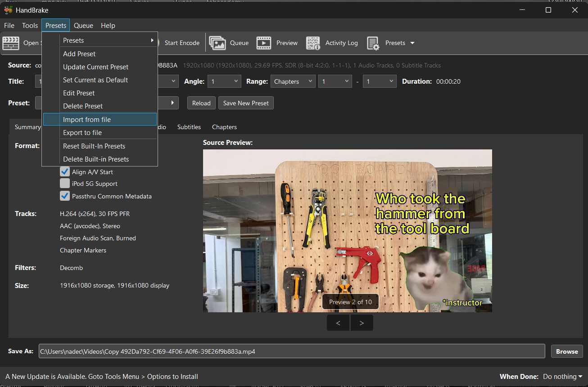Image resolution: width=588 pixels, height=387 pixels.
Task: Switch to the Subtitles tab
Action: [189, 127]
